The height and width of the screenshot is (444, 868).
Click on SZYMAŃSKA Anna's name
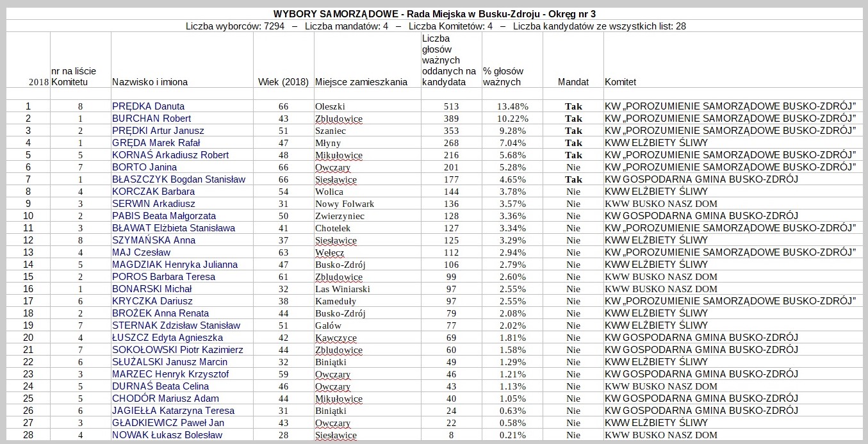pos(153,240)
